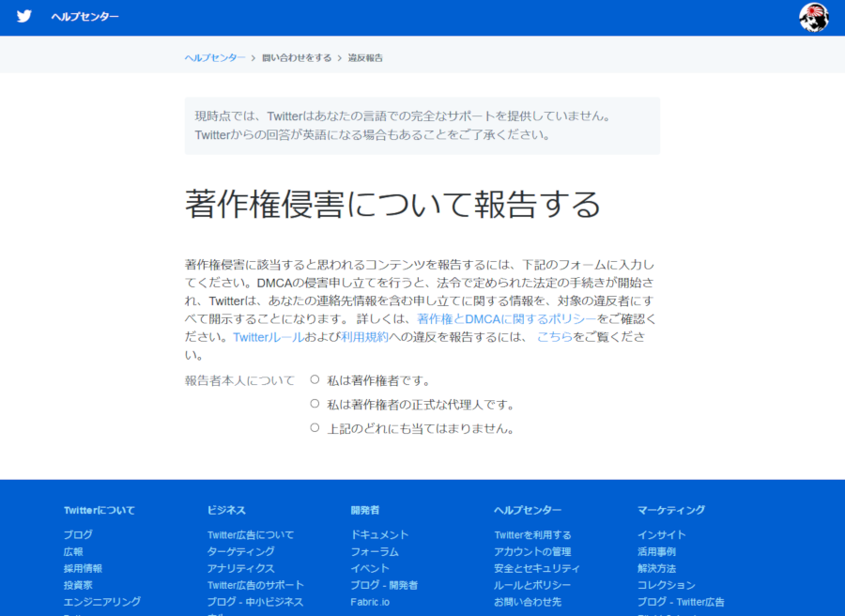Open 著作権とDMCAに関するポリシー link
Image resolution: width=845 pixels, height=616 pixels.
[507, 319]
